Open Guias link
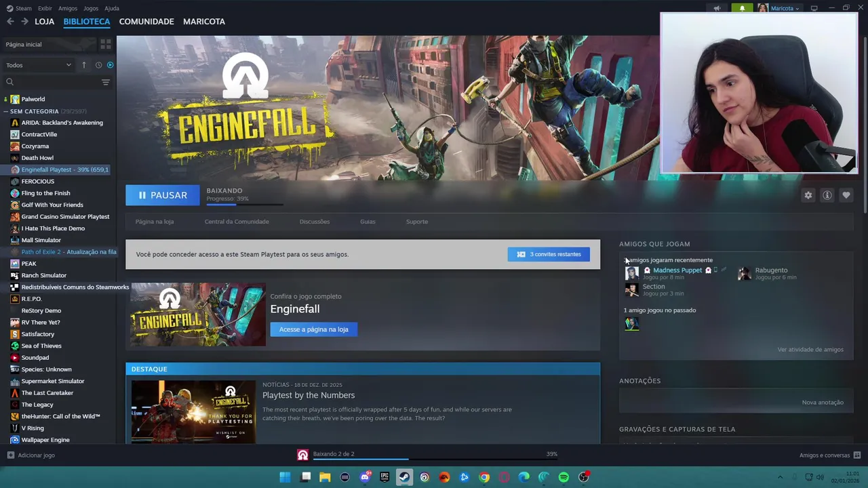Viewport: 868px width, 488px height. 368,222
